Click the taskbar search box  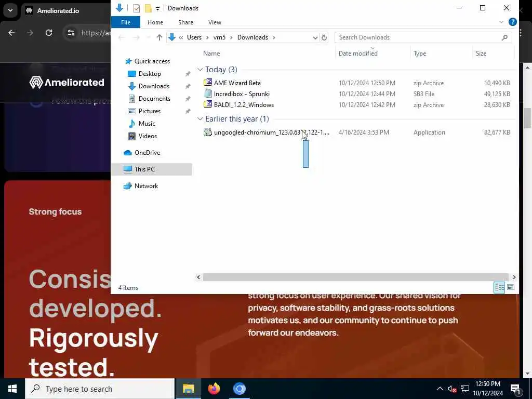coord(99,389)
